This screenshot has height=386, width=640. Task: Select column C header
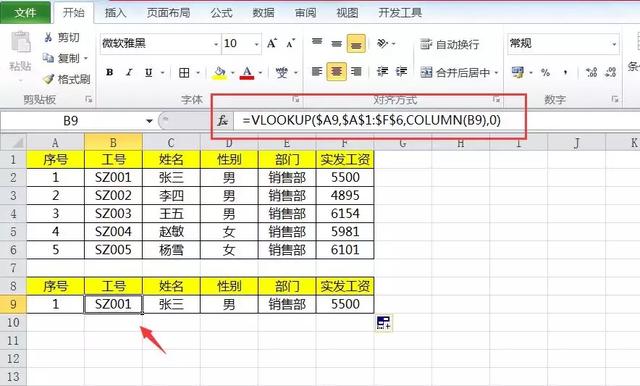click(171, 142)
